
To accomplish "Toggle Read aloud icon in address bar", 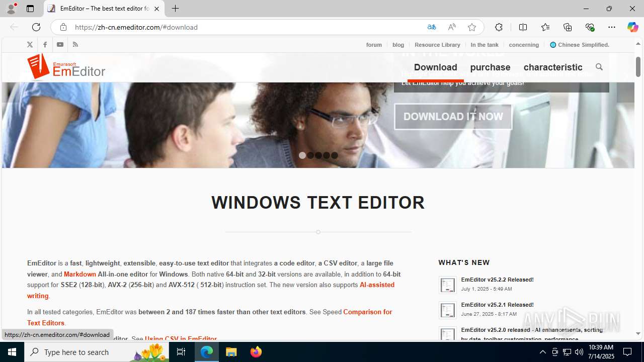I will 452,27.
